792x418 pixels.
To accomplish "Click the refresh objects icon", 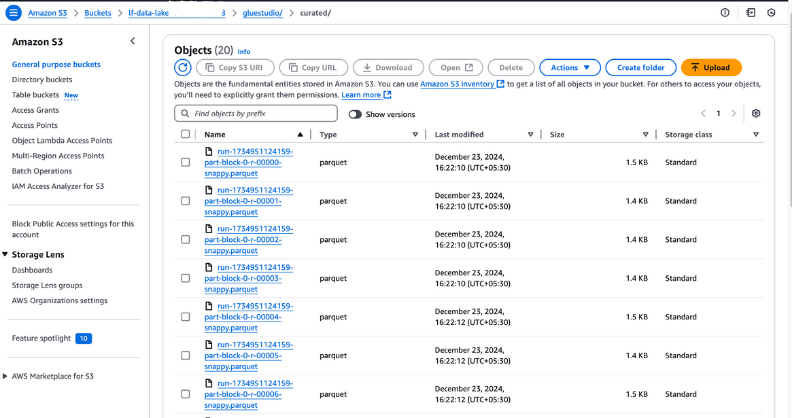I will tap(183, 67).
